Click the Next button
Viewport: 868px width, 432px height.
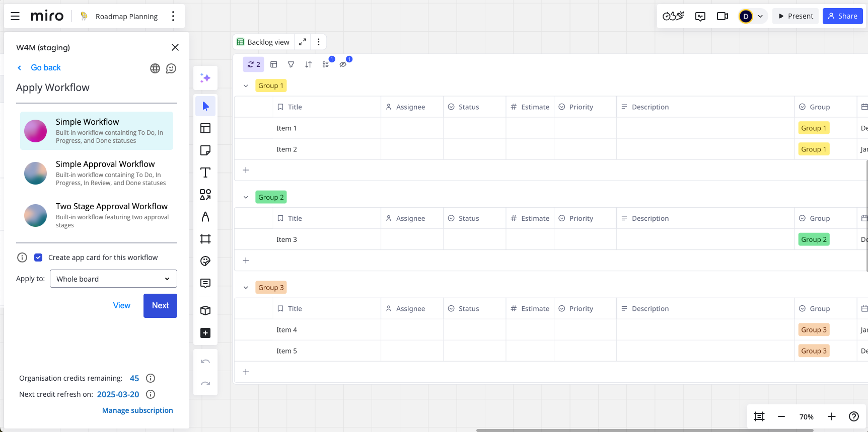click(160, 306)
